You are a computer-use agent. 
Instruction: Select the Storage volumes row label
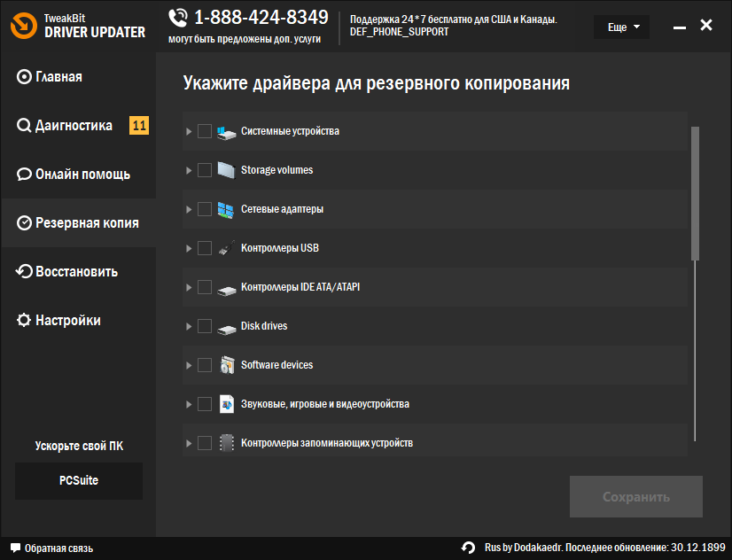pos(276,170)
